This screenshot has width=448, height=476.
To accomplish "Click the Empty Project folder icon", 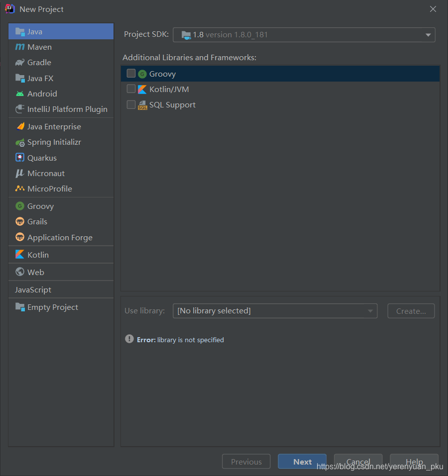I will point(20,307).
